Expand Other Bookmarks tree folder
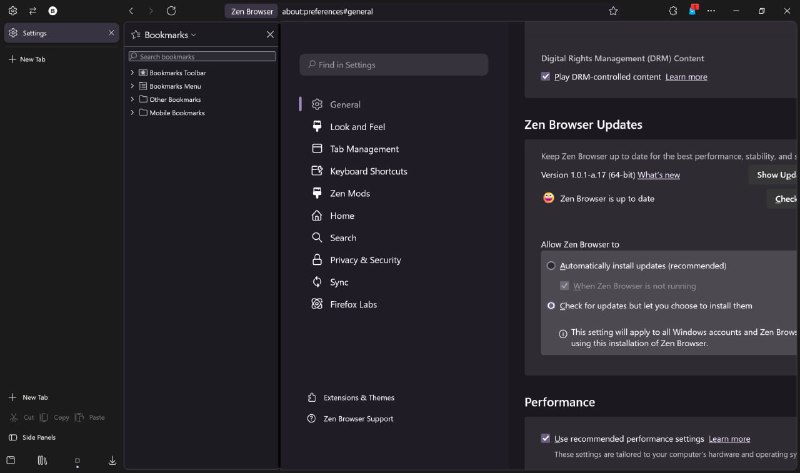 pos(132,100)
